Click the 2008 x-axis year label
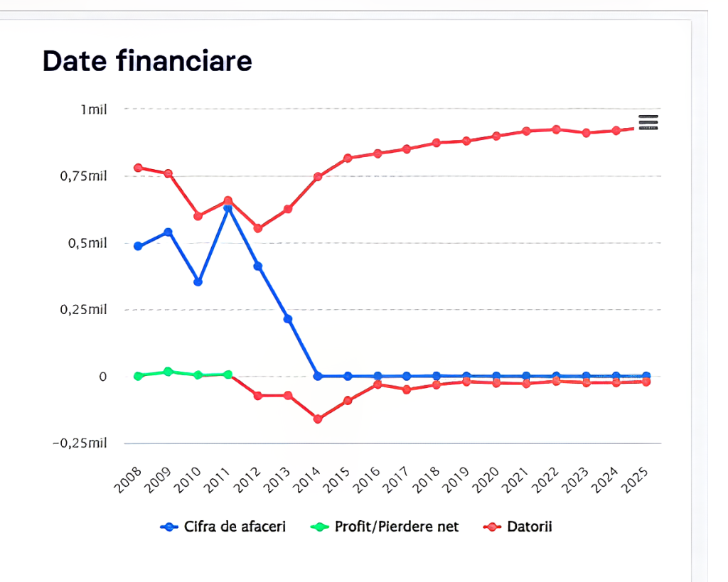The width and height of the screenshot is (728, 582). (128, 480)
